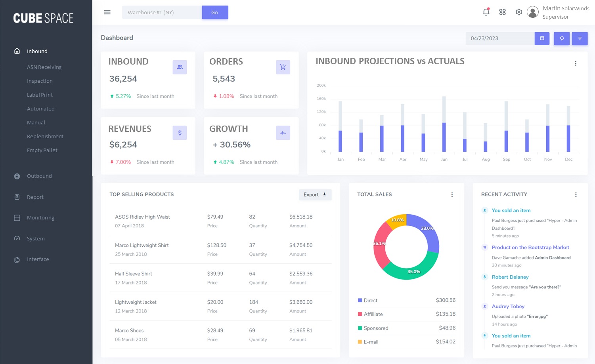Open Empty Pallet submenu item

[x=42, y=151]
